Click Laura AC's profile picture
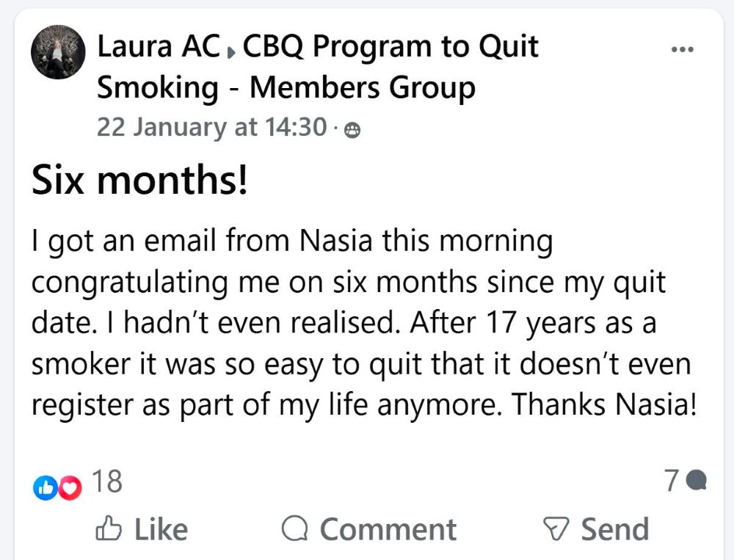Image resolution: width=734 pixels, height=560 pixels. pos(57,51)
